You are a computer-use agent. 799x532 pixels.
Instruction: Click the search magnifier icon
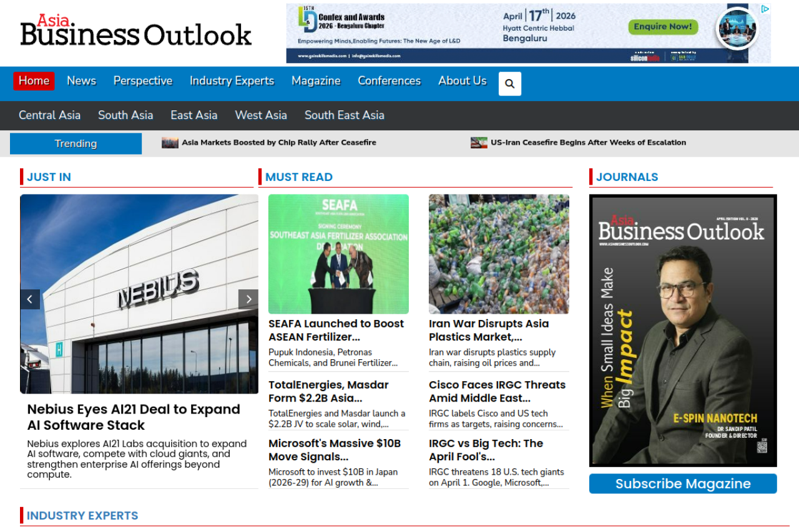click(x=509, y=84)
